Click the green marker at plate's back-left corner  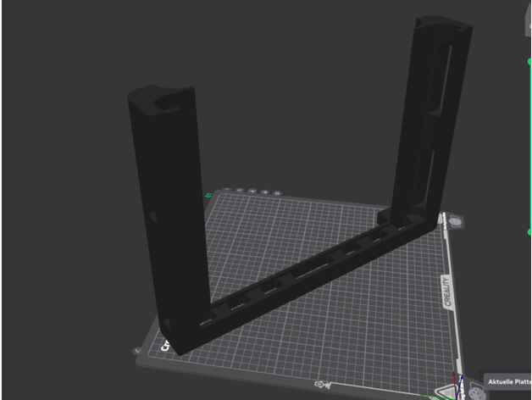tap(208, 196)
